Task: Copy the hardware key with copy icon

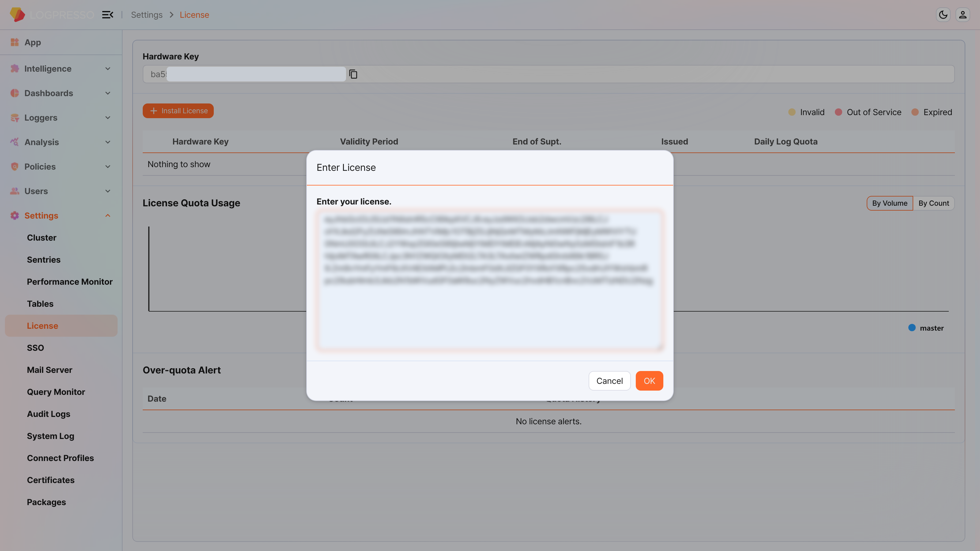Action: (353, 74)
